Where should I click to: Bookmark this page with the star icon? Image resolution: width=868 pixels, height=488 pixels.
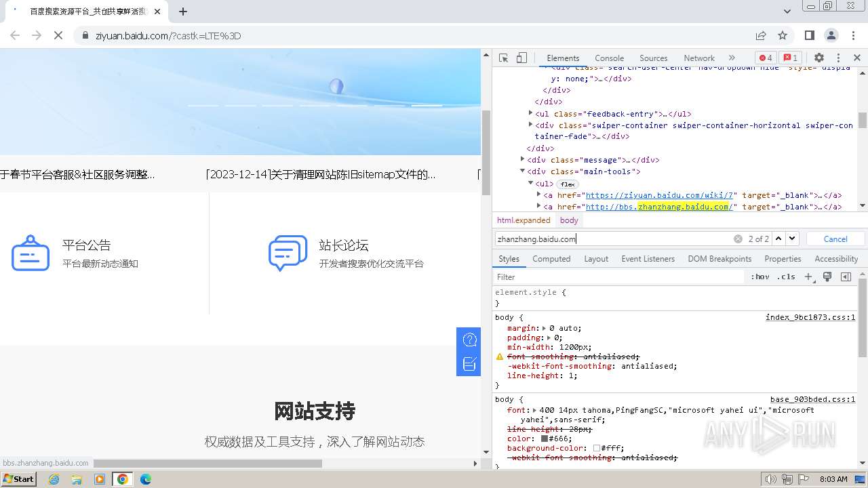783,35
